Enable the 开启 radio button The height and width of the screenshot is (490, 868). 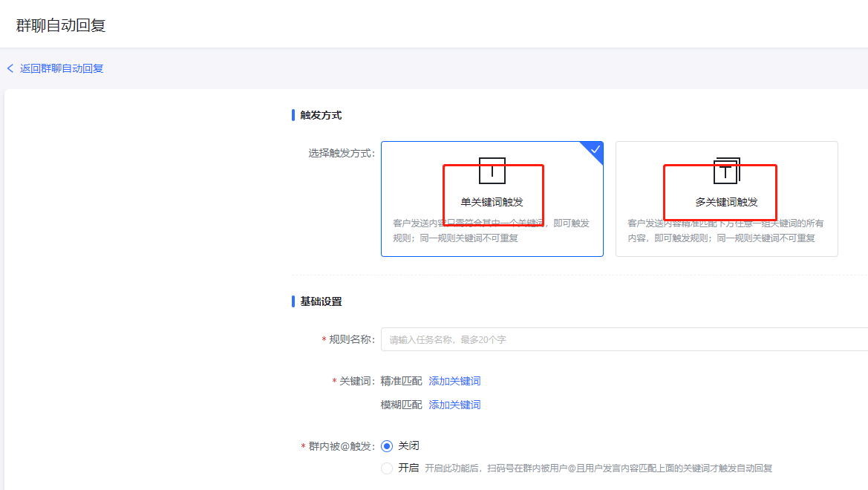(387, 468)
